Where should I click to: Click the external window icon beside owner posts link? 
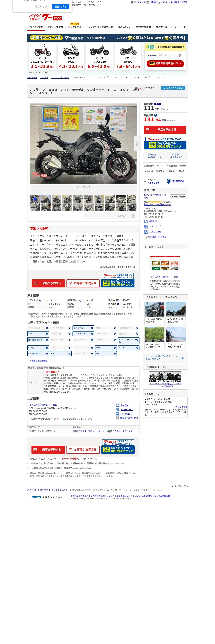(x=183, y=358)
